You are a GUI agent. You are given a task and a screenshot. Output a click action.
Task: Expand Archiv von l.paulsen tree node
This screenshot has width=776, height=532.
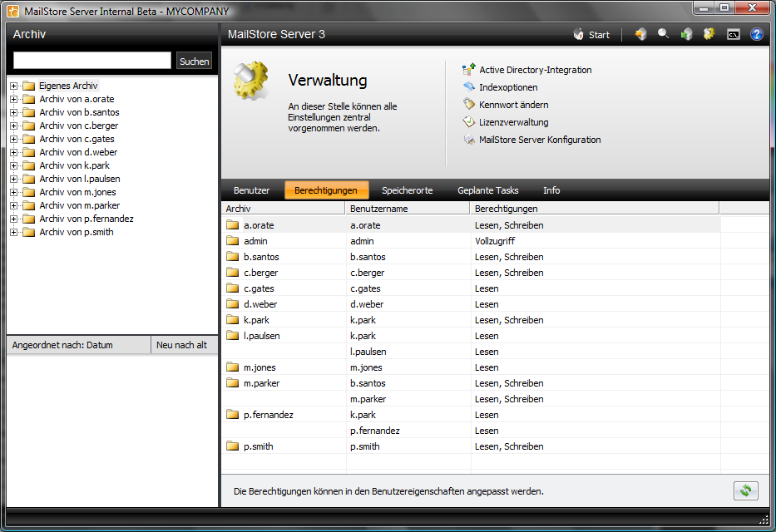coord(14,180)
